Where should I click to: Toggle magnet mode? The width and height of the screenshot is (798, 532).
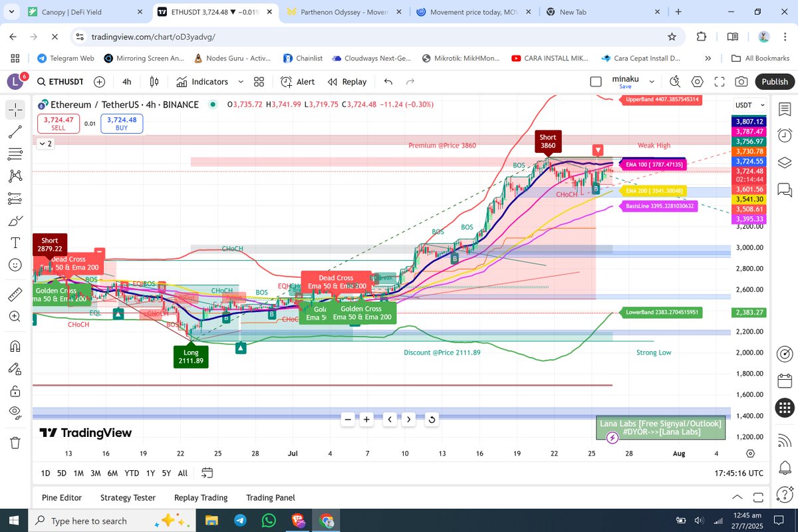click(x=15, y=346)
